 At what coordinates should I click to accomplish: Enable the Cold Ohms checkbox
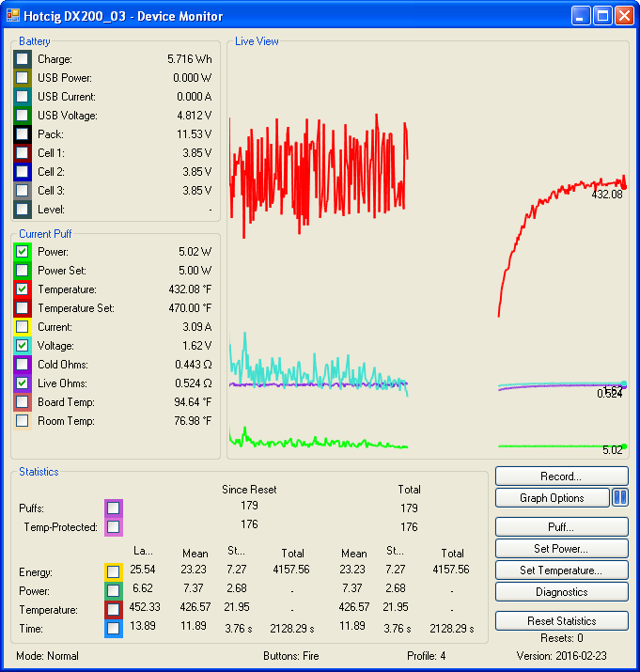point(23,365)
